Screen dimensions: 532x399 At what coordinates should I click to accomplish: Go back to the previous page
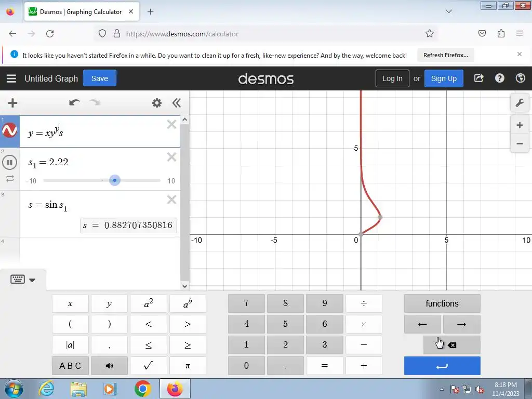pos(12,34)
